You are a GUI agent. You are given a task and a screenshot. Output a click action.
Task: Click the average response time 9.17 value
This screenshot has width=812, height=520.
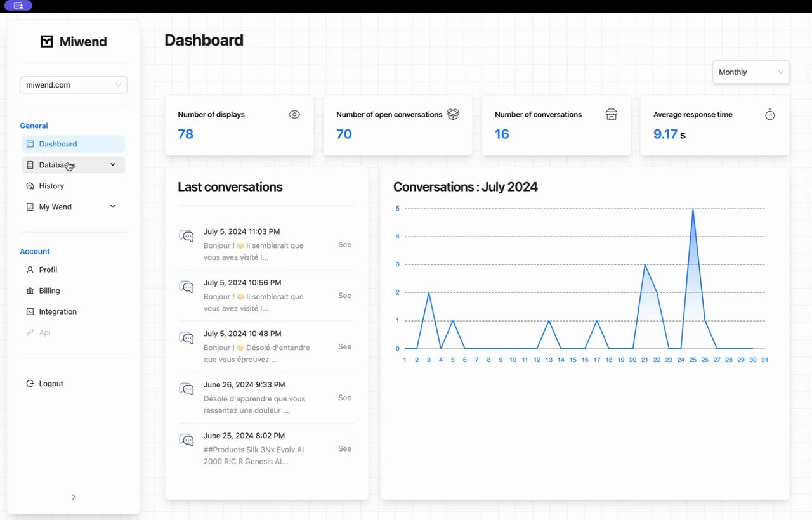tap(665, 134)
